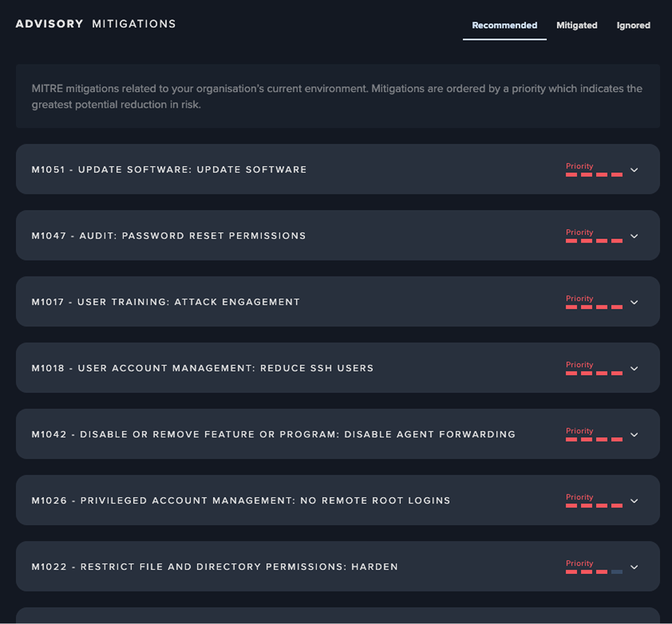Open the M1051 Update Software mitigation title

[169, 170]
